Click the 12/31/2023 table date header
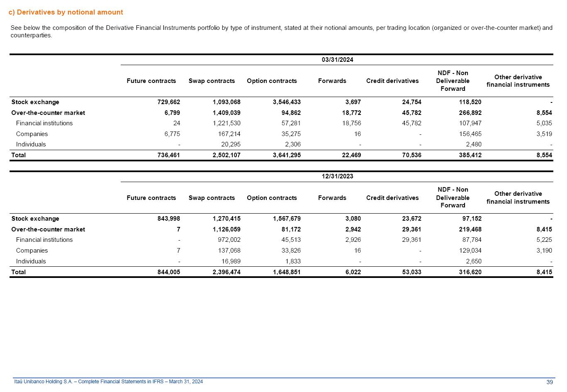Viewport: 567px width, 392px height. click(337, 176)
